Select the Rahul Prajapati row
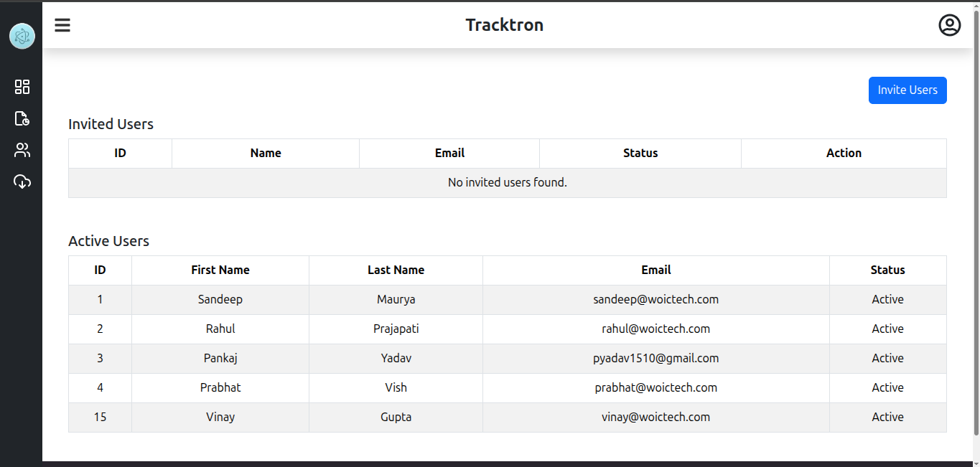 coord(508,329)
